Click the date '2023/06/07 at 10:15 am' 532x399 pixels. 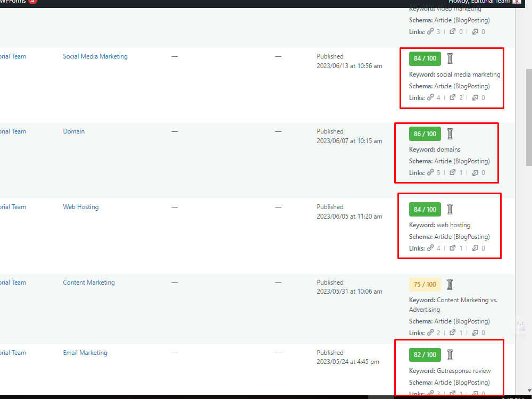[349, 141]
